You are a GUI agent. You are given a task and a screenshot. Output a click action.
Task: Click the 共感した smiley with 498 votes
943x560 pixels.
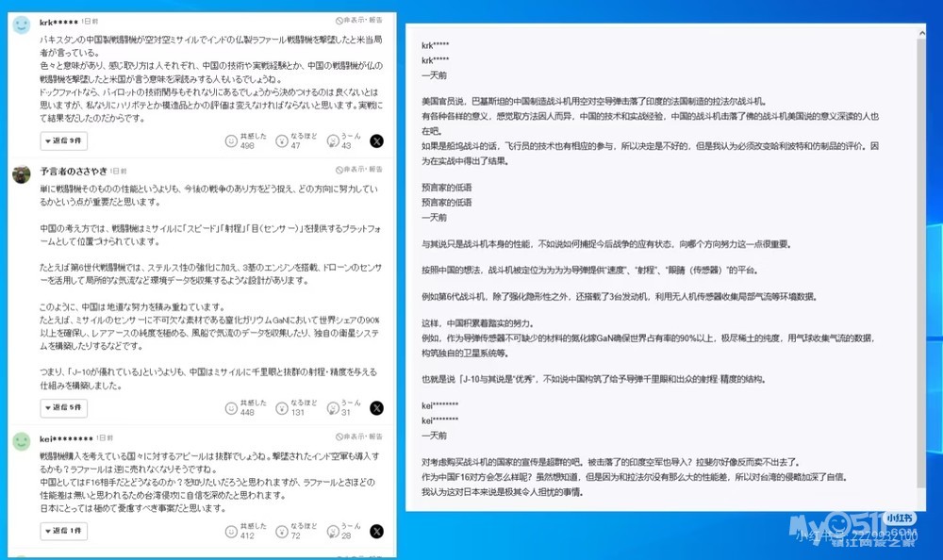[x=232, y=141]
